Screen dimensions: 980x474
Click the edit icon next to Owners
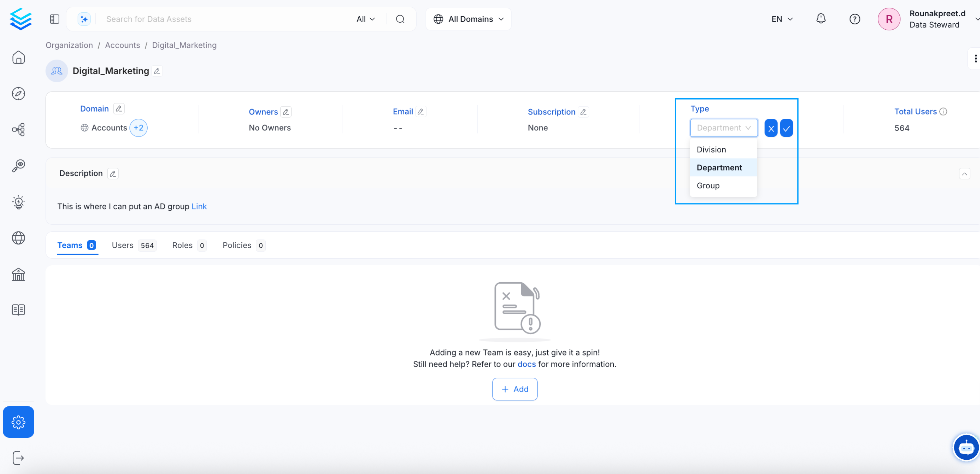pos(286,112)
